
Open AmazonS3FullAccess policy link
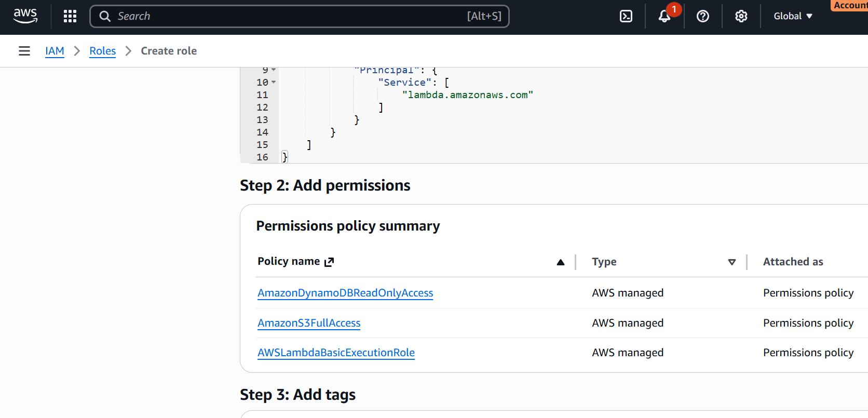point(309,323)
